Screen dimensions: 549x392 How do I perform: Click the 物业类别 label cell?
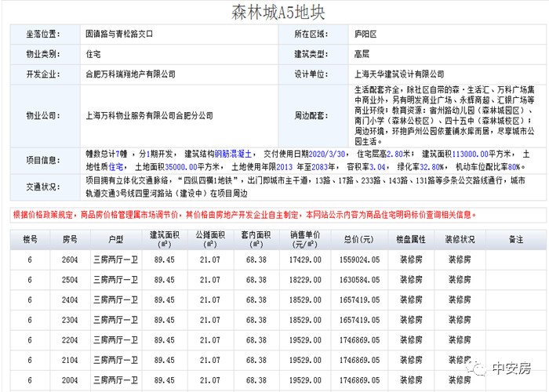45,54
